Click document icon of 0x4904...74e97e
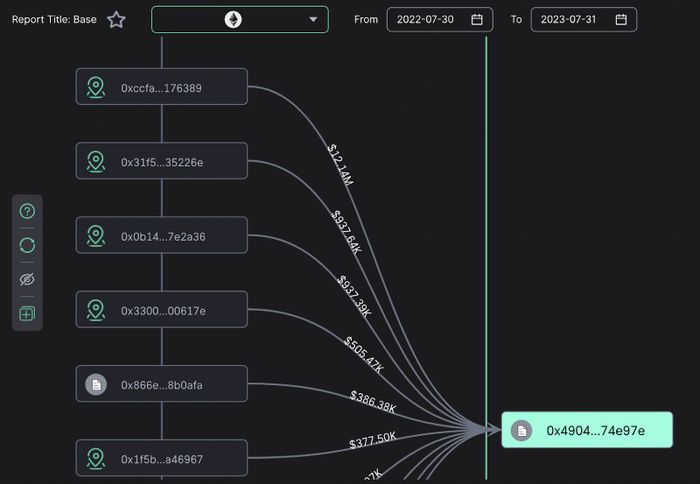The height and width of the screenshot is (484, 700). coord(521,430)
